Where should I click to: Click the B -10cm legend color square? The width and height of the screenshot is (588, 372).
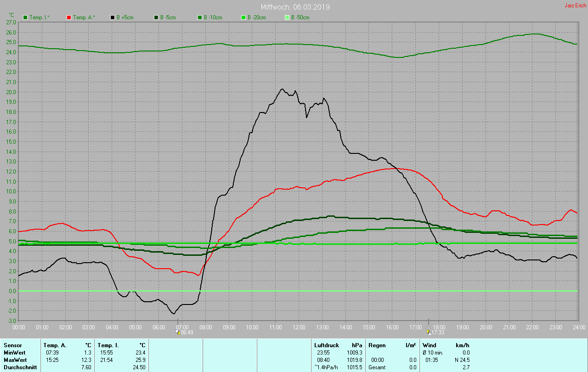coord(200,17)
